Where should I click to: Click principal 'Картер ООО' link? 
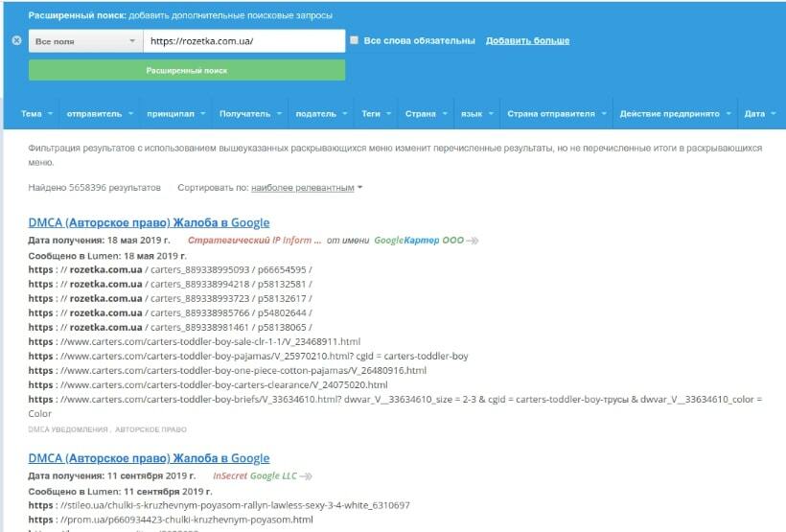(434, 241)
